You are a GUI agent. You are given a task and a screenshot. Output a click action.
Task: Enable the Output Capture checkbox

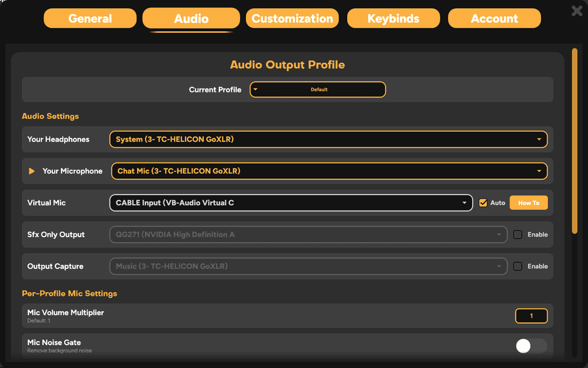(x=517, y=266)
